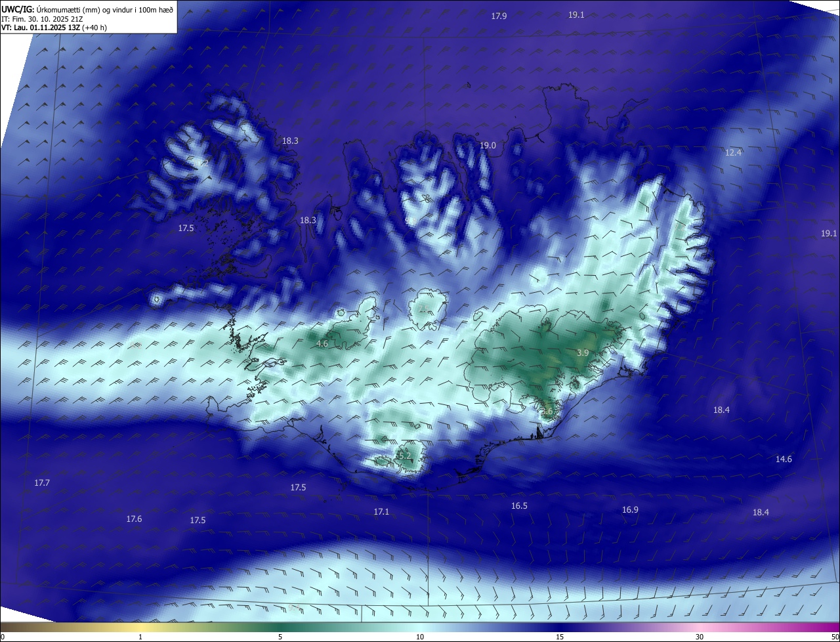The image size is (840, 642).
Task: Click the 14.6 value label
Action: [784, 460]
